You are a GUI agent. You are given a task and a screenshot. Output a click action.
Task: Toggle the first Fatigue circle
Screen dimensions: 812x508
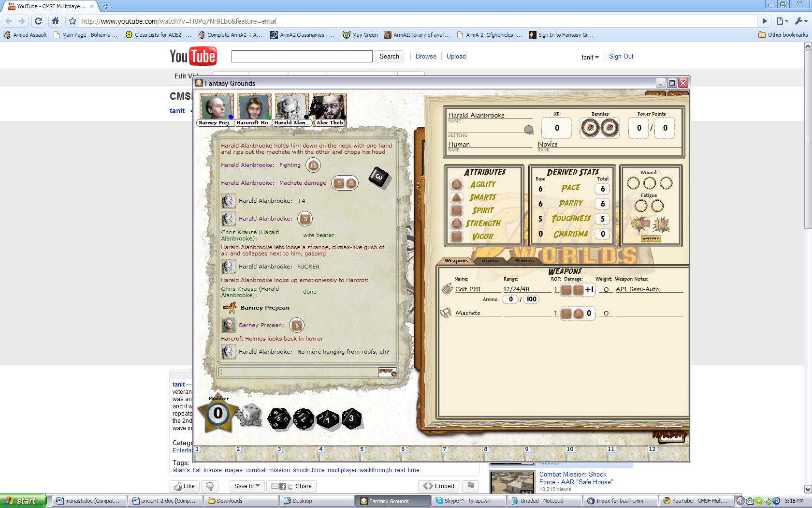(641, 206)
